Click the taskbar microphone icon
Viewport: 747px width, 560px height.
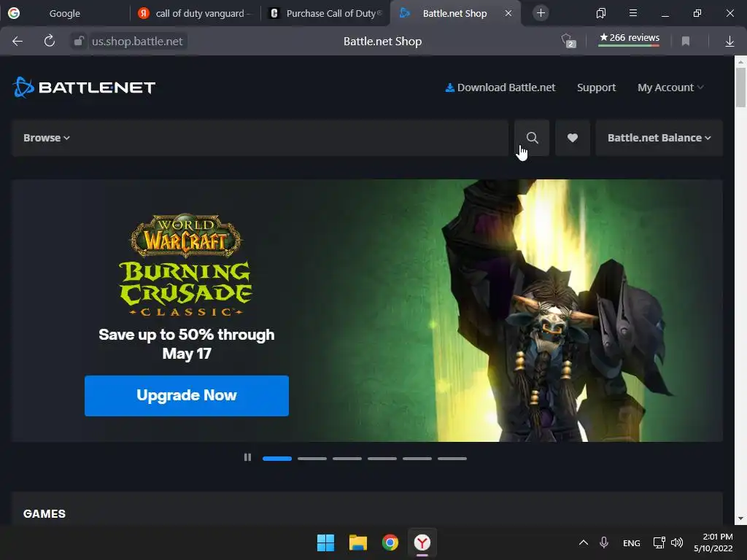[x=603, y=542]
